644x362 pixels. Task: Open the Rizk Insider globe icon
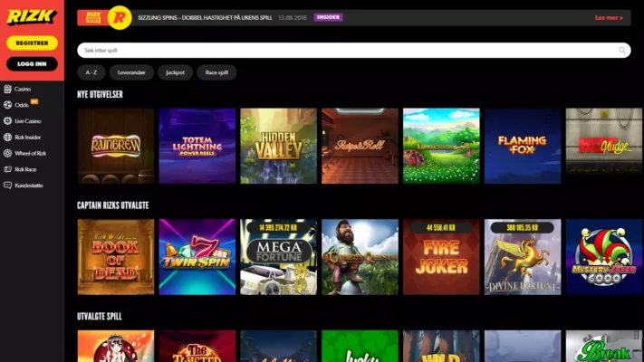(x=8, y=137)
